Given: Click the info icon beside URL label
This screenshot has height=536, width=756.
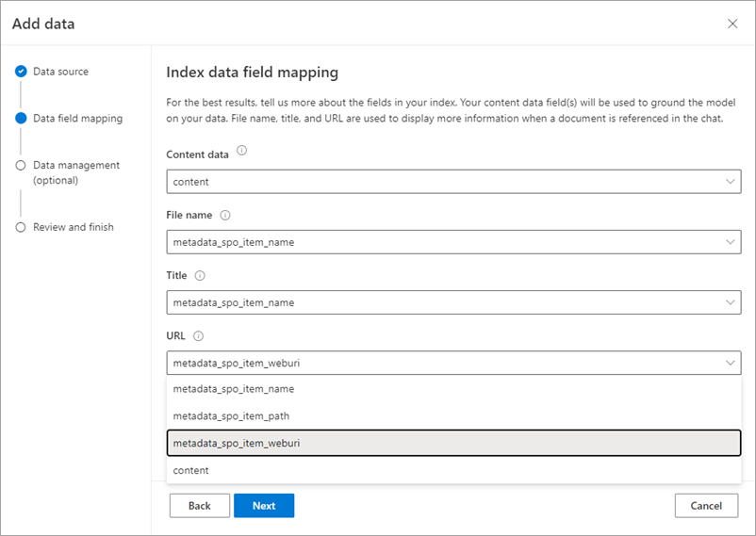Looking at the screenshot, I should [199, 335].
